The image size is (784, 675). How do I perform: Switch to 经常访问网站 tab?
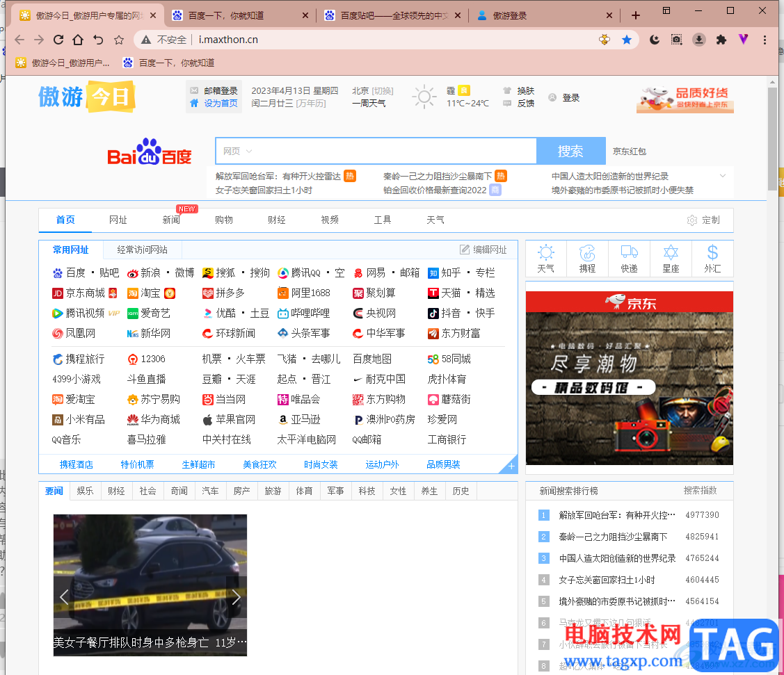click(142, 250)
